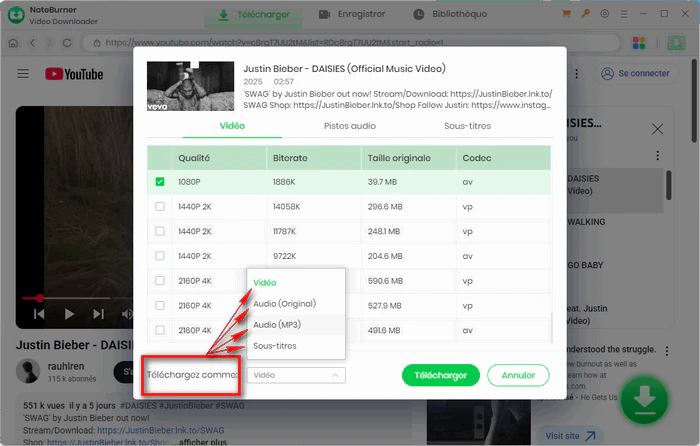Image resolution: width=700 pixels, height=446 pixels.
Task: Expand description with 'afficher plus'
Action: tap(203, 442)
